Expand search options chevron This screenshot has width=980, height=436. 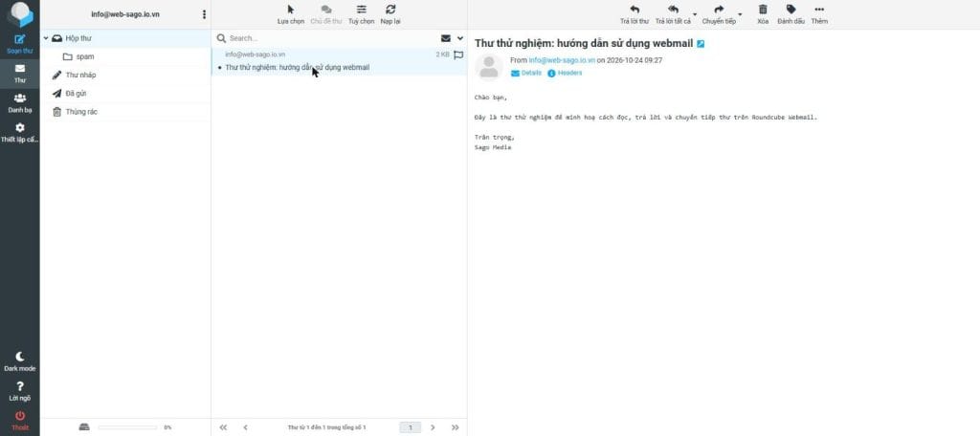point(460,38)
